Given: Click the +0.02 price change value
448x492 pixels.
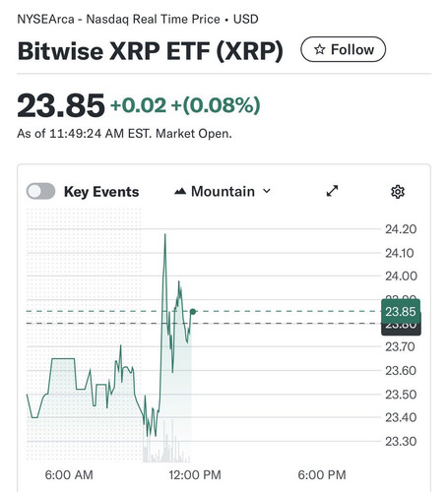Looking at the screenshot, I should point(139,105).
